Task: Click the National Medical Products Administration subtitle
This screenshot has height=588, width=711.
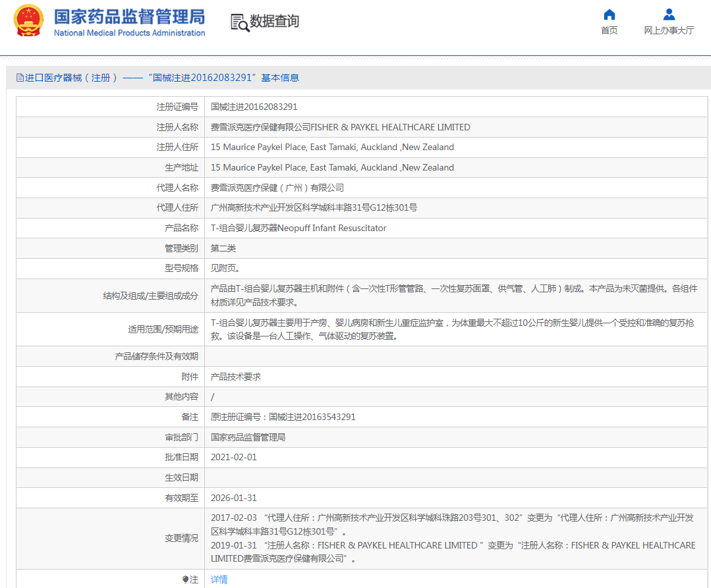Action: (x=129, y=33)
